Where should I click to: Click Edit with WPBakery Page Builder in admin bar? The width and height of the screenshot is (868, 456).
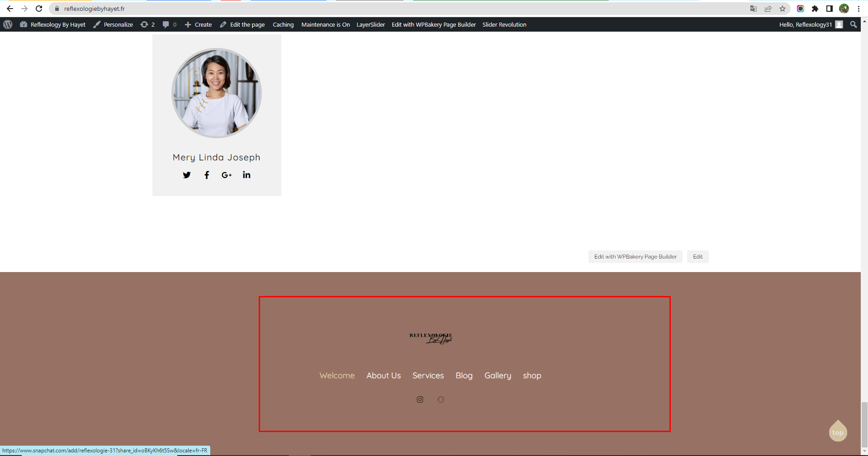(434, 24)
